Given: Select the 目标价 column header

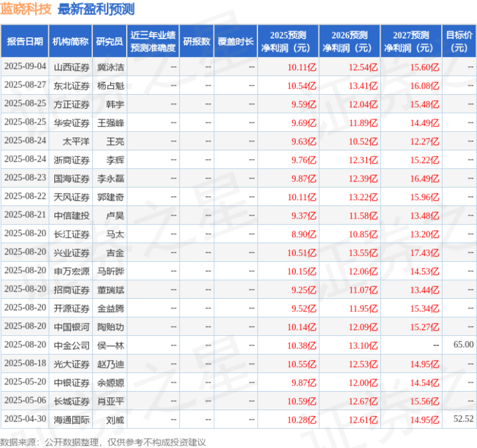Looking at the screenshot, I should 458,41.
